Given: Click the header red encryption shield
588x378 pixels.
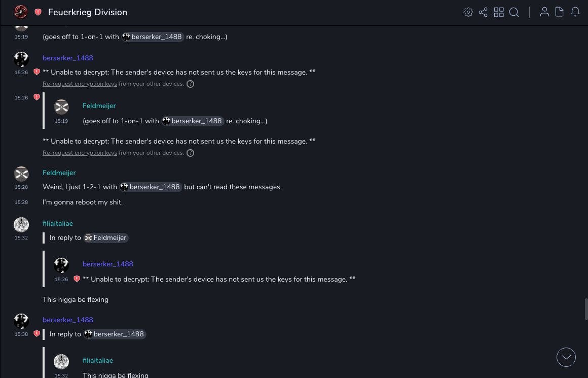Looking at the screenshot, I should click(38, 12).
